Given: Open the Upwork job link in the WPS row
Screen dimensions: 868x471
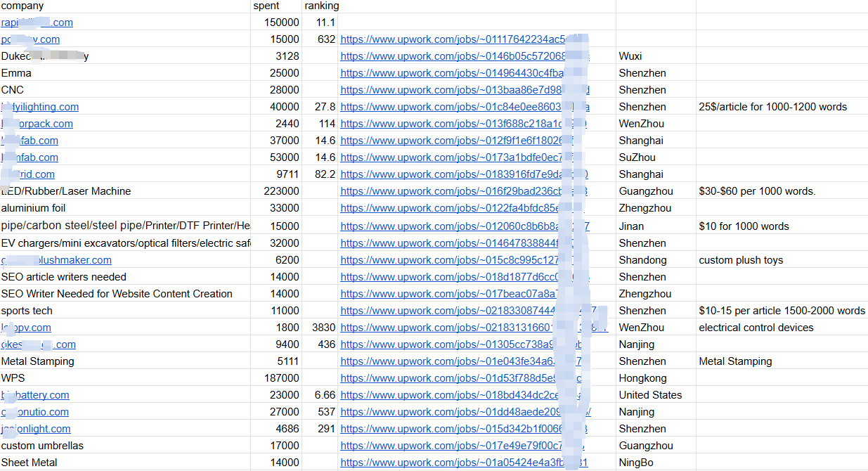Looking at the screenshot, I should [x=461, y=378].
